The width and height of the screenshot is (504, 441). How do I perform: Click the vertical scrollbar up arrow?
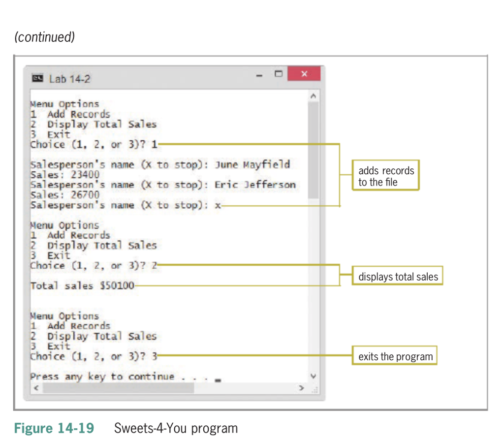coord(314,95)
